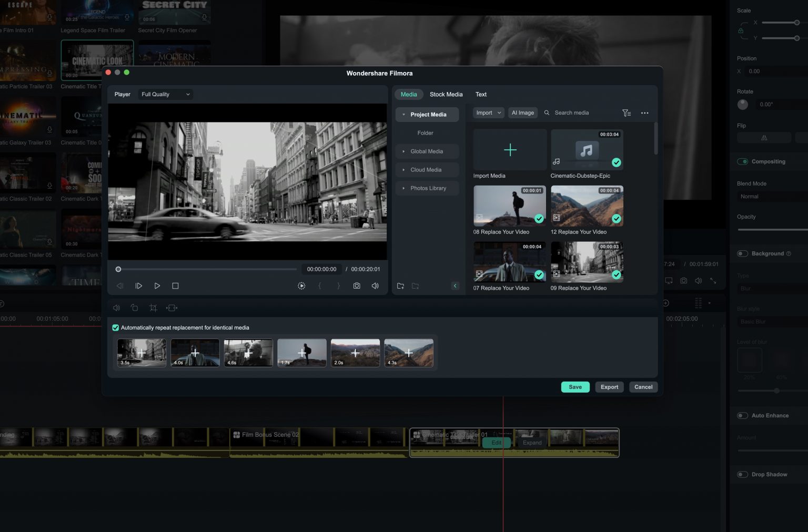This screenshot has height=532, width=808.
Task: Click the Save button
Action: tap(575, 387)
